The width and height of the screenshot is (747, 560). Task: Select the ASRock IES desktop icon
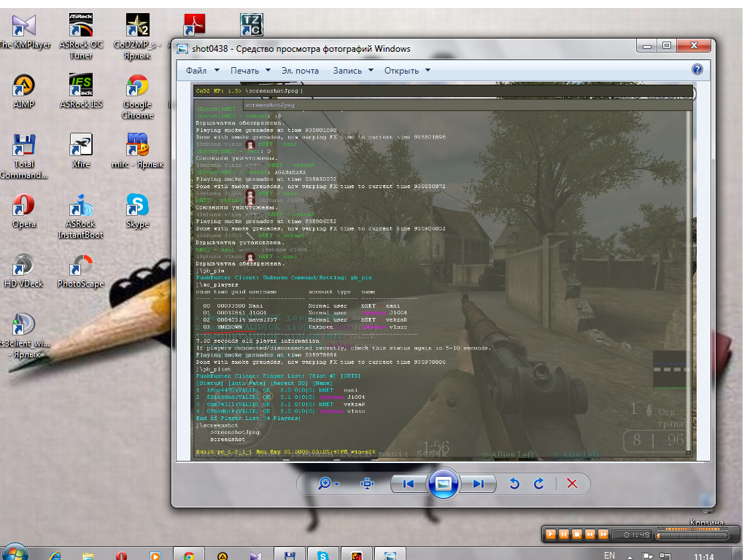point(80,91)
